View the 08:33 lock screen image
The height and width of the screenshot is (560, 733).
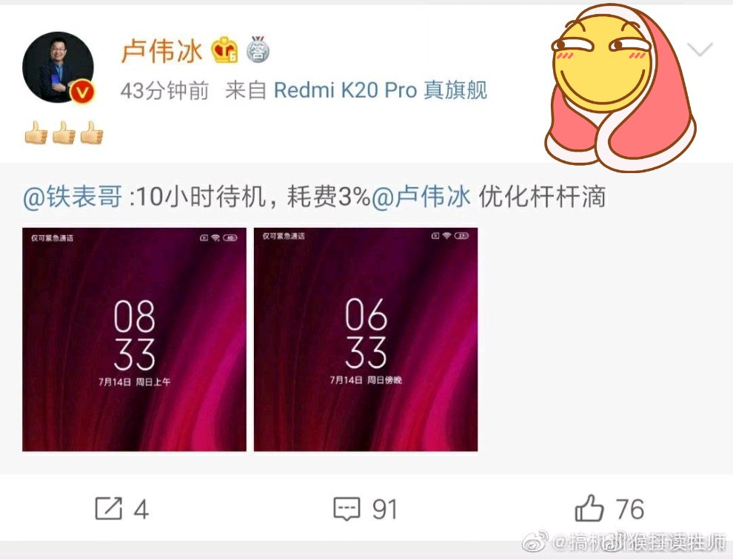(x=134, y=340)
